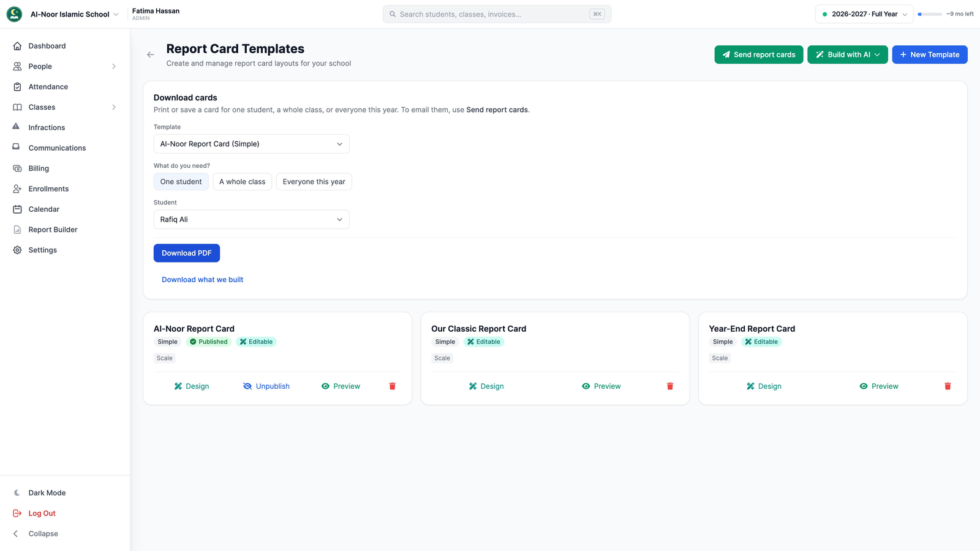This screenshot has height=551, width=980.
Task: Click the Billing icon in sidebar
Action: [x=17, y=168]
